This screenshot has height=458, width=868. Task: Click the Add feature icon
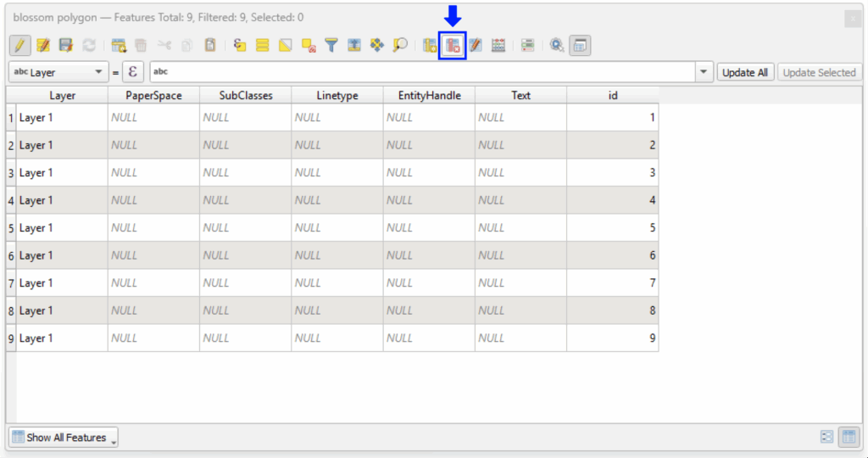pyautogui.click(x=119, y=45)
